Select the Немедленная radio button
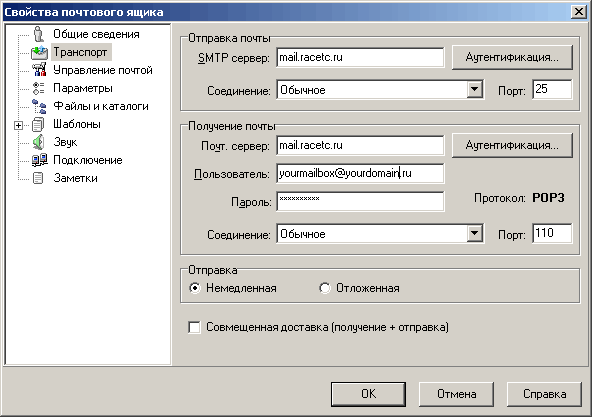This screenshot has height=417, width=592. point(195,288)
